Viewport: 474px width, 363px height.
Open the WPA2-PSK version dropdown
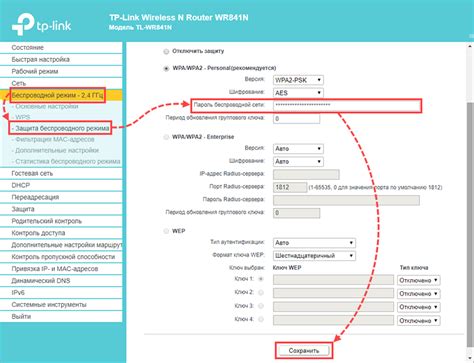coord(298,80)
